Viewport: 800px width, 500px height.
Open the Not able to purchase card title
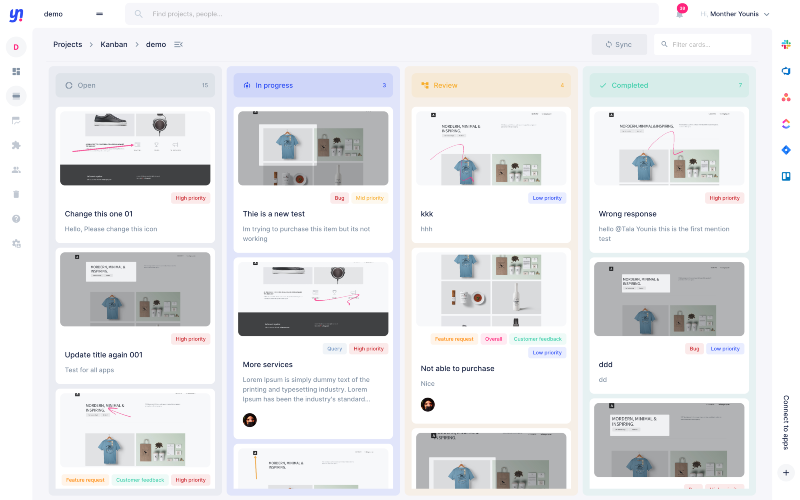(457, 368)
